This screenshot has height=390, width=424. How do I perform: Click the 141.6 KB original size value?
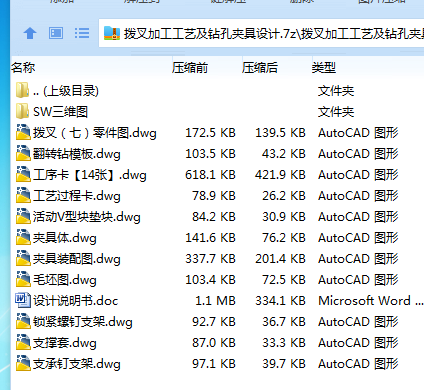point(210,238)
